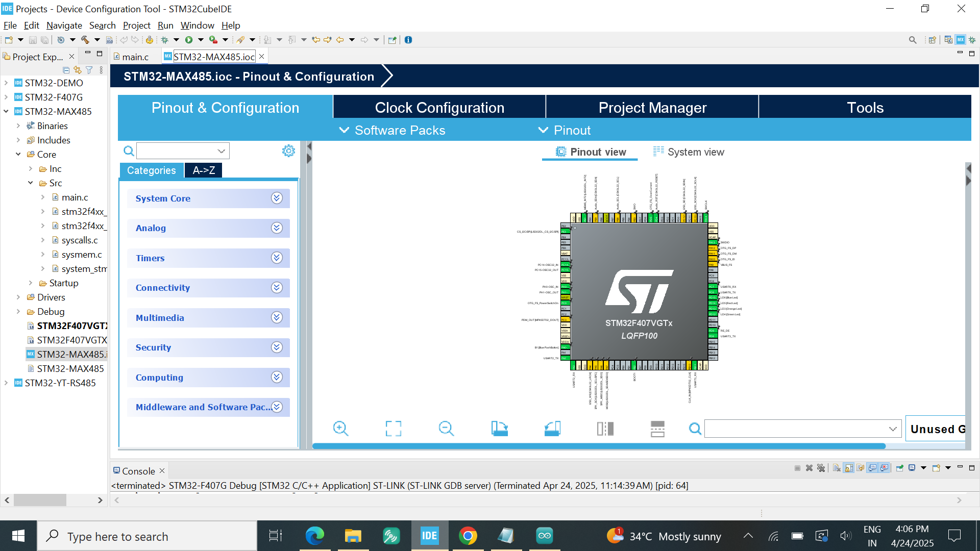Open the Project Manager tab
The width and height of the screenshot is (980, 551).
[652, 108]
